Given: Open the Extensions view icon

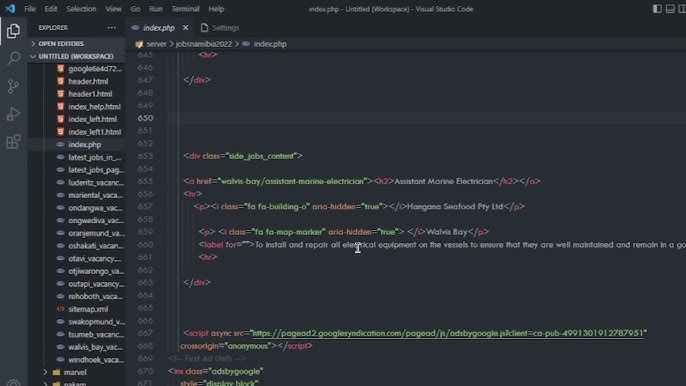Looking at the screenshot, I should (13, 141).
